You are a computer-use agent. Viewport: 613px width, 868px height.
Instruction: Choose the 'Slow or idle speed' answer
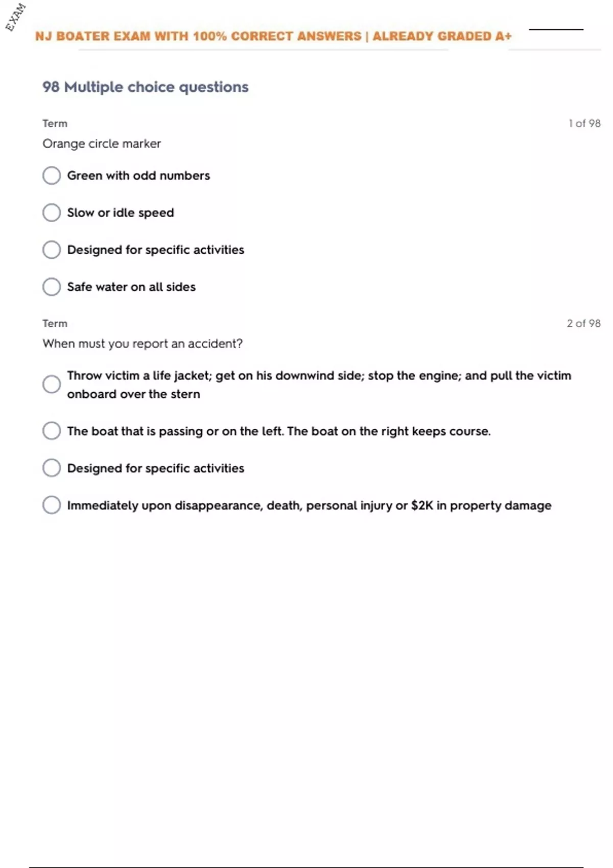(52, 212)
